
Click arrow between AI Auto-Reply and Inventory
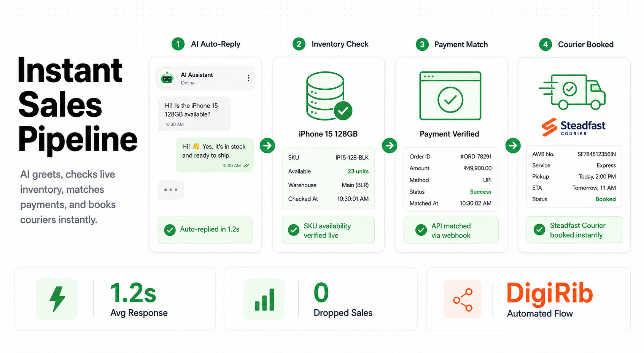pos(267,146)
